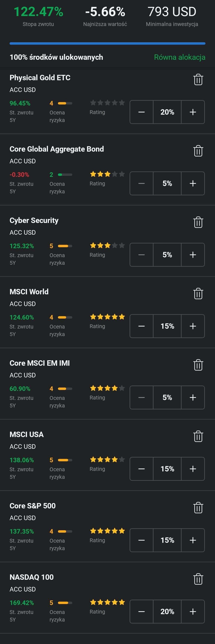
Task: Open MSCI USA fund title
Action: point(26,435)
